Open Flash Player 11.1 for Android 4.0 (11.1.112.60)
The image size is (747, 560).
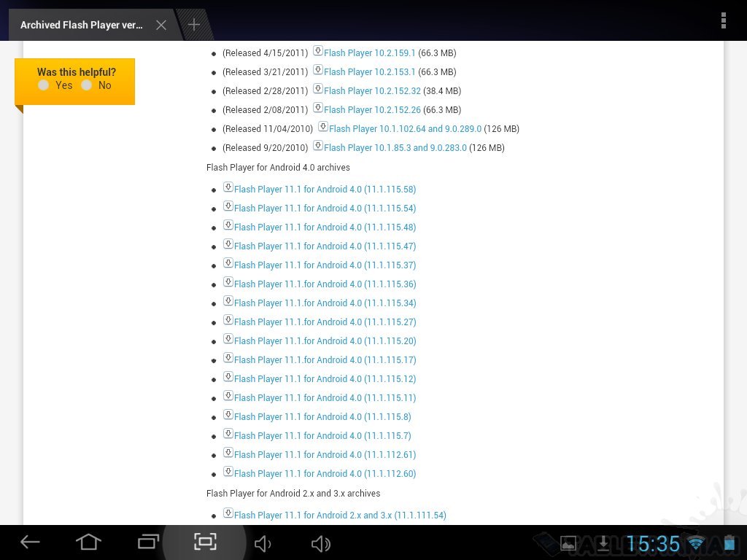(x=325, y=474)
